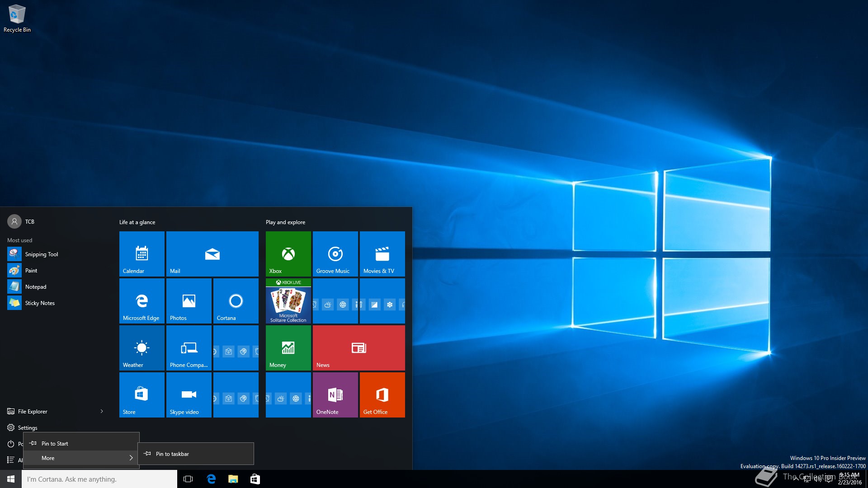Image resolution: width=868 pixels, height=488 pixels.
Task: Open the Phone Companion tile
Action: click(x=189, y=347)
